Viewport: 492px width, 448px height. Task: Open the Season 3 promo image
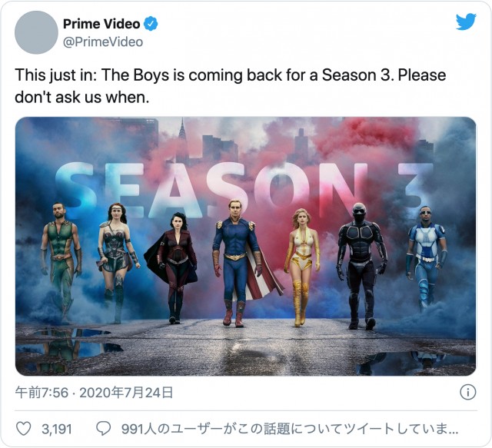[246, 246]
